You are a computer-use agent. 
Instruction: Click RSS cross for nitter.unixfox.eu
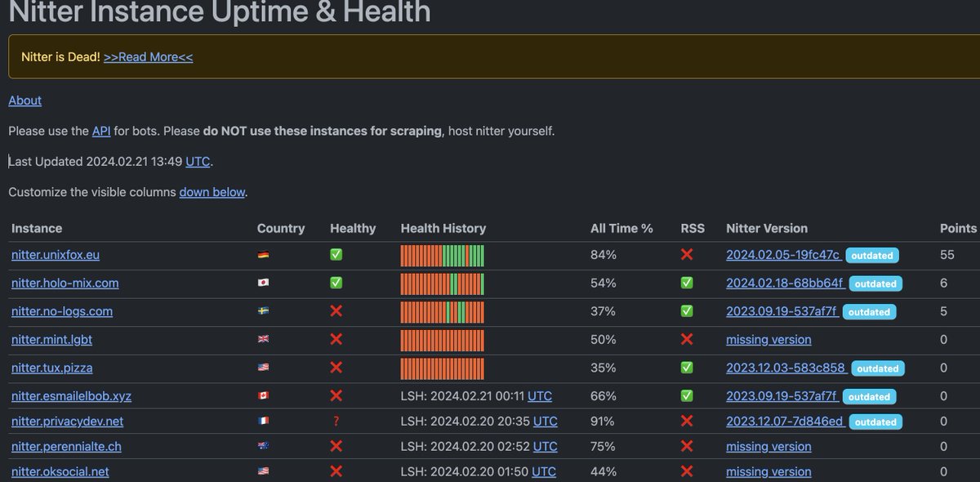click(687, 255)
